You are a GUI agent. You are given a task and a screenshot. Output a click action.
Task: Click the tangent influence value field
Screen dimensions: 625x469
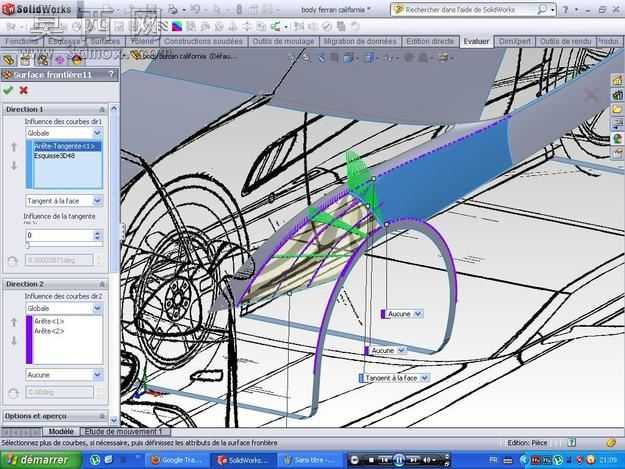pyautogui.click(x=59, y=235)
